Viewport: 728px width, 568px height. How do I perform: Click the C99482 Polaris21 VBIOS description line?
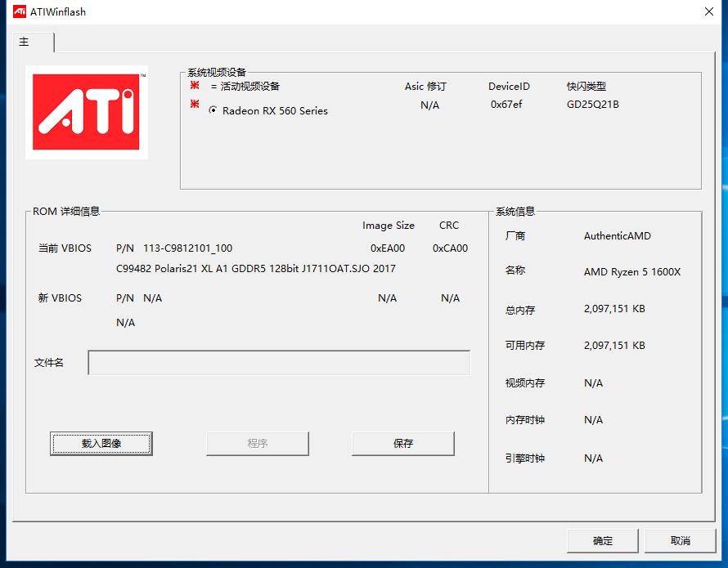click(x=256, y=269)
